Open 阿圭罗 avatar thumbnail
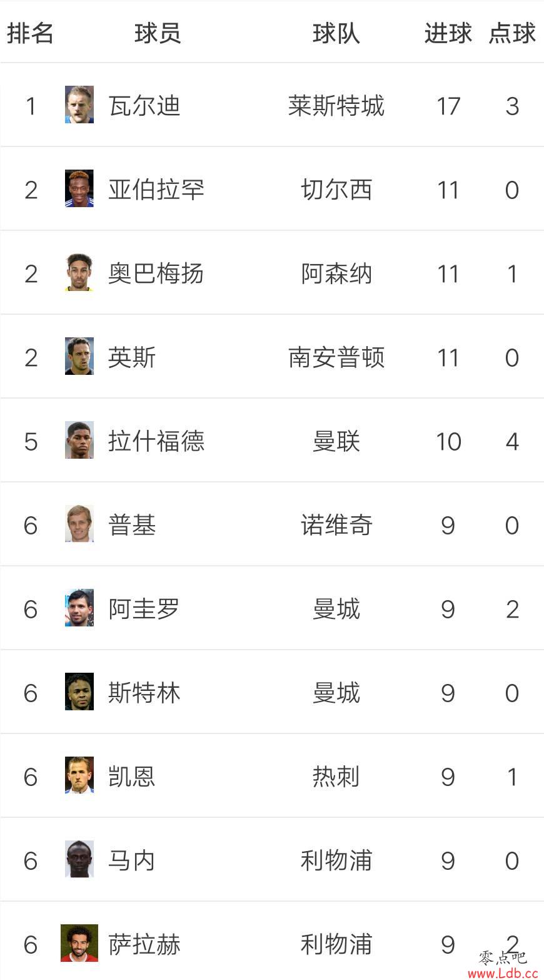 click(x=79, y=608)
